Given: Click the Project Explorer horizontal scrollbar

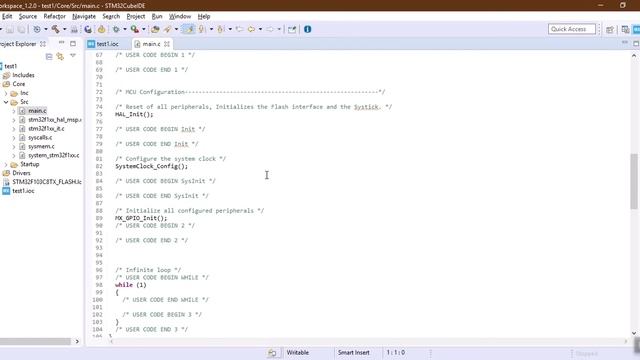Looking at the screenshot, I should pos(35,341).
